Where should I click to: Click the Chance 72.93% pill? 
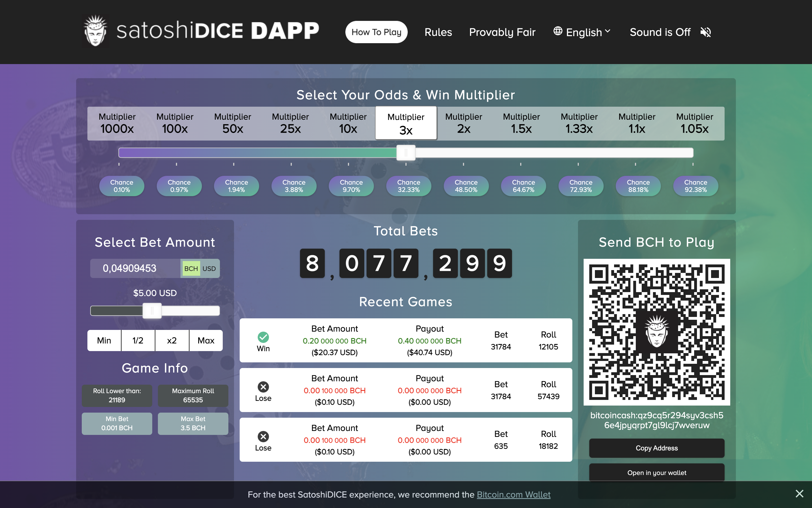[581, 186]
